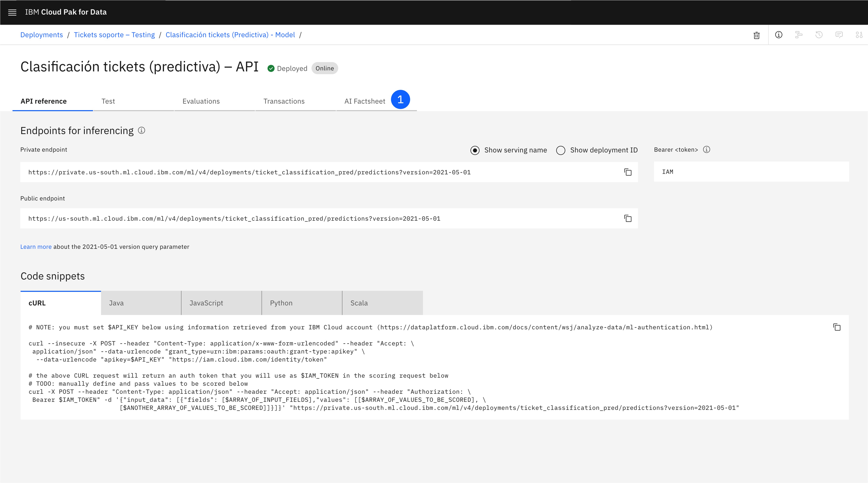Open the comments icon in toolbar
Screen dimensions: 868x483
pyautogui.click(x=839, y=35)
